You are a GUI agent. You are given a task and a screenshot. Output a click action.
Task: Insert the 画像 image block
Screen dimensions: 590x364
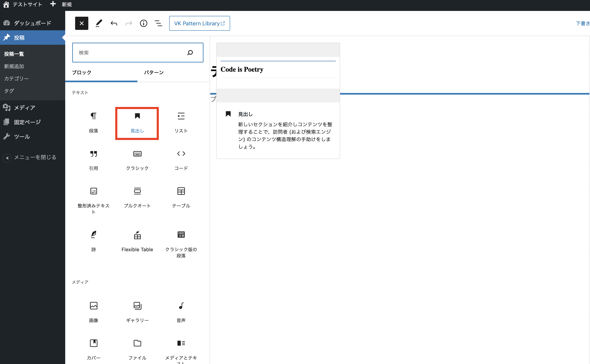click(93, 312)
